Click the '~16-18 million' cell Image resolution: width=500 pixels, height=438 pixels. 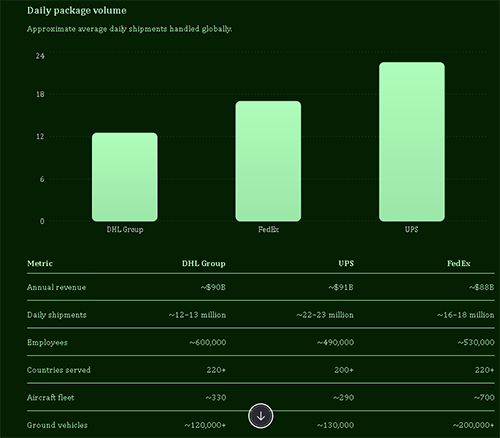[466, 315]
